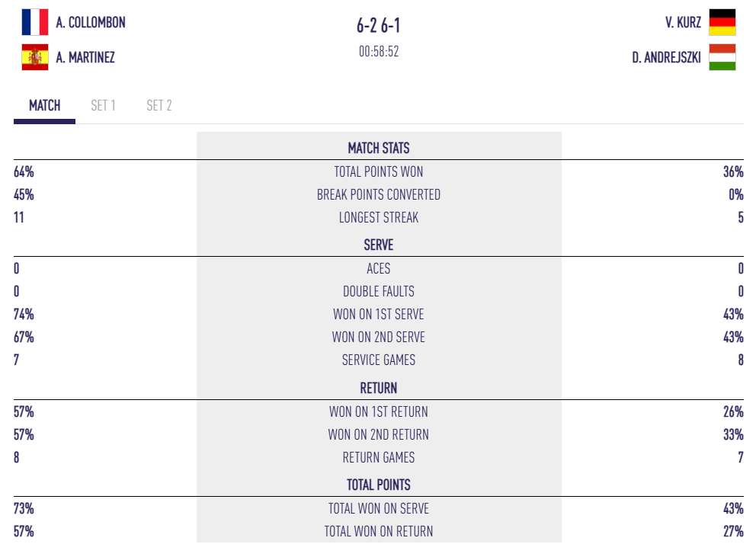The height and width of the screenshot is (557, 756).
Task: Select the LONGEST STREAK row label
Action: [x=379, y=217]
